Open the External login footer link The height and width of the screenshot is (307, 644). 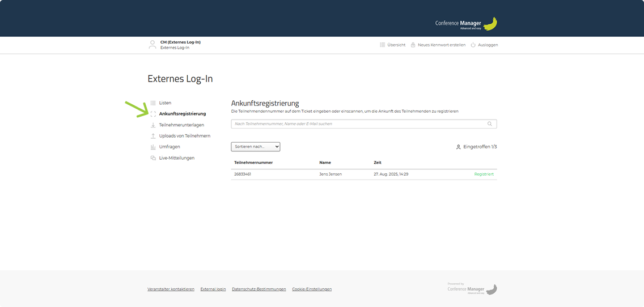click(x=213, y=289)
